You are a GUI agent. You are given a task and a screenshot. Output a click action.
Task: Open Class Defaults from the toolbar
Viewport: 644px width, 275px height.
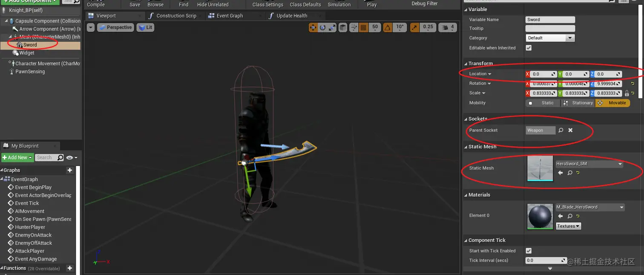tap(305, 4)
